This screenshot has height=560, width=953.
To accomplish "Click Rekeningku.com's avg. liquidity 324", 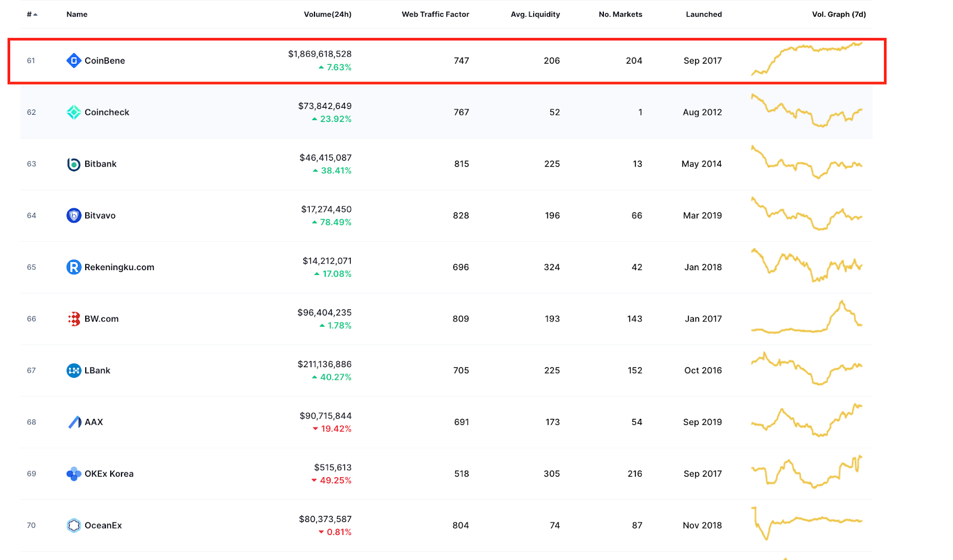I will tap(552, 267).
